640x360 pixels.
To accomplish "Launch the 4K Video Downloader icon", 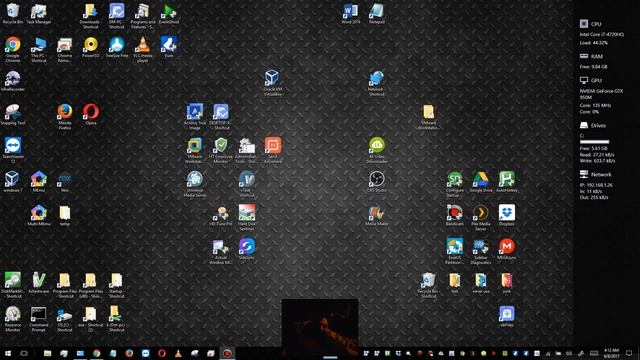I will click(376, 151).
